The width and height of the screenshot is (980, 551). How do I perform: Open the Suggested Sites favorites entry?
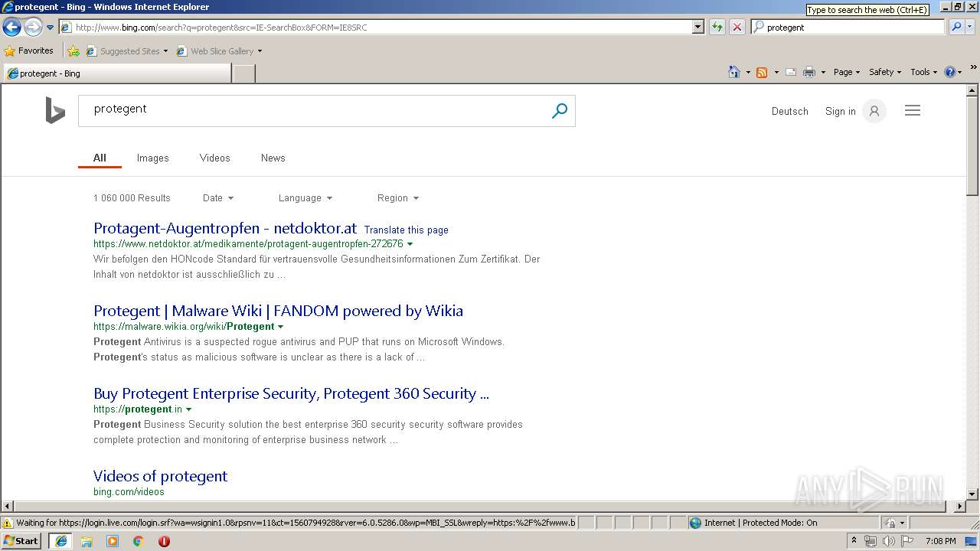pyautogui.click(x=126, y=51)
